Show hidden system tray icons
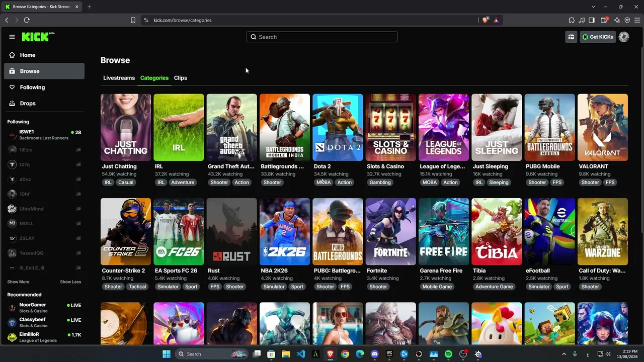Image resolution: width=644 pixels, height=362 pixels. (563, 354)
